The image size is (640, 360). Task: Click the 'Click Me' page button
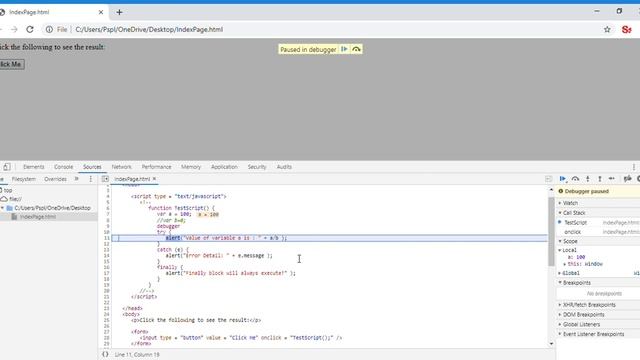tap(11, 64)
